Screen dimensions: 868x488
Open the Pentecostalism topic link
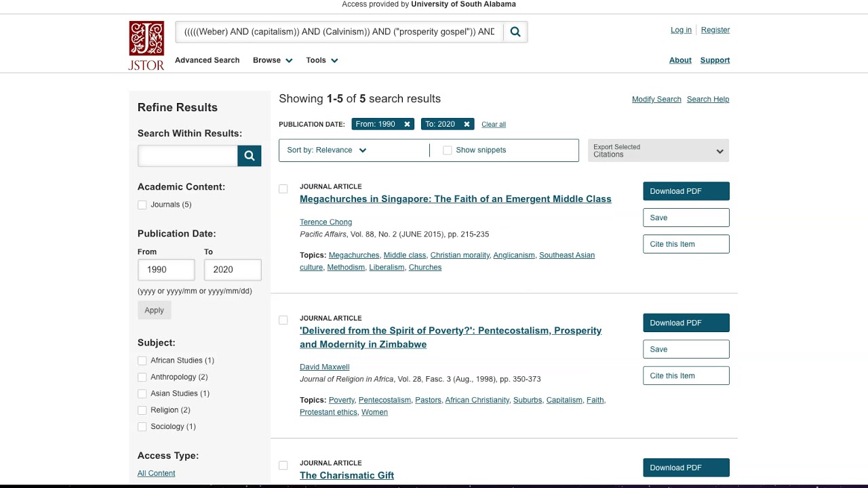(x=384, y=401)
